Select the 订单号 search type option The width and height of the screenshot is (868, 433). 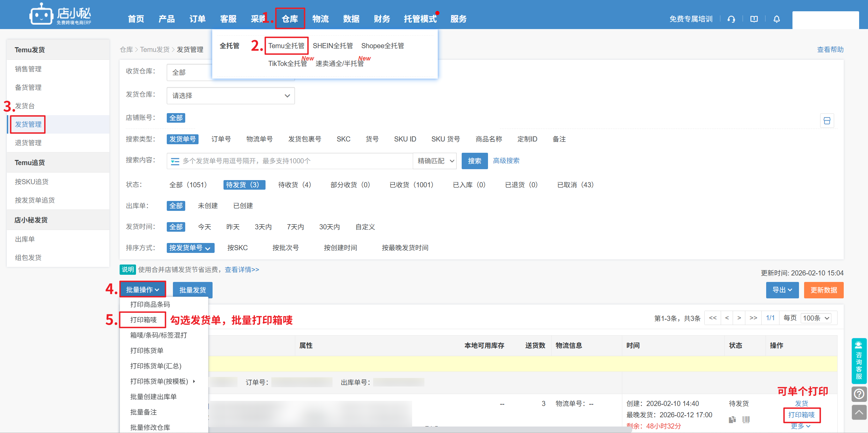pos(221,139)
